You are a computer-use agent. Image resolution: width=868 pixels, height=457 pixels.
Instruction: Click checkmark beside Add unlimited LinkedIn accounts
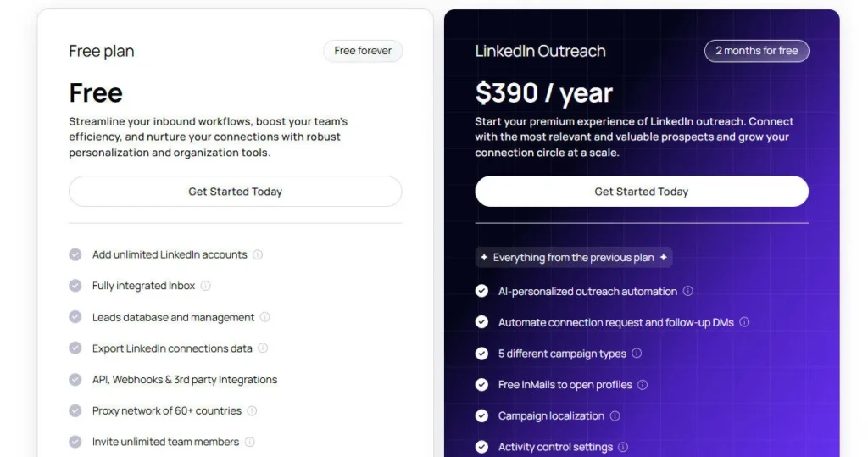click(75, 254)
